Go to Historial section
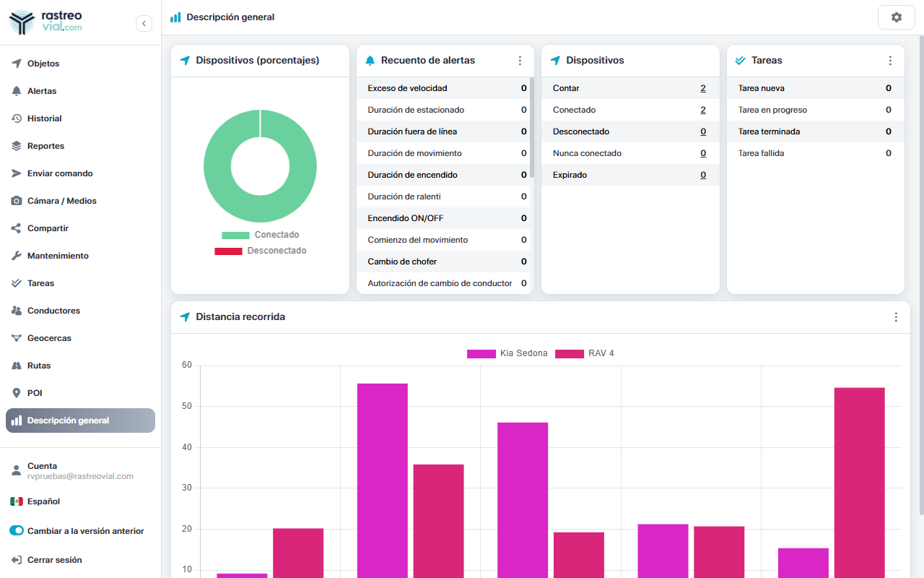 coord(80,118)
